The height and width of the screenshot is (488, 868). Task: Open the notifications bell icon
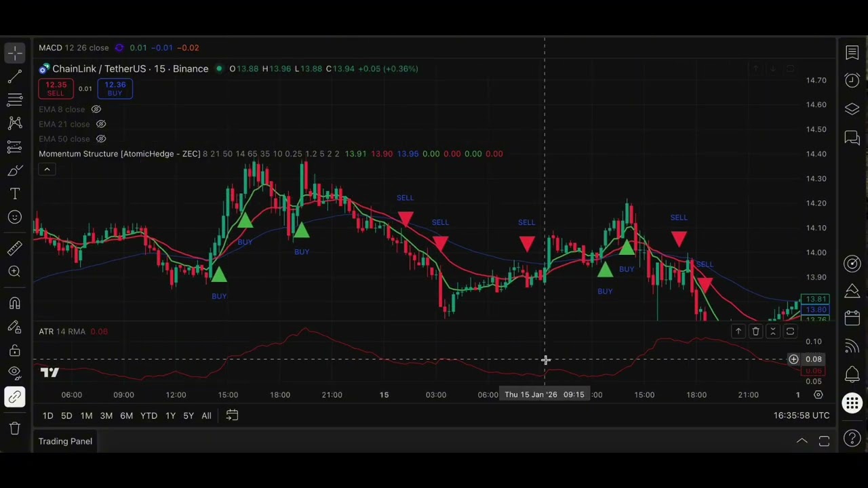click(852, 374)
